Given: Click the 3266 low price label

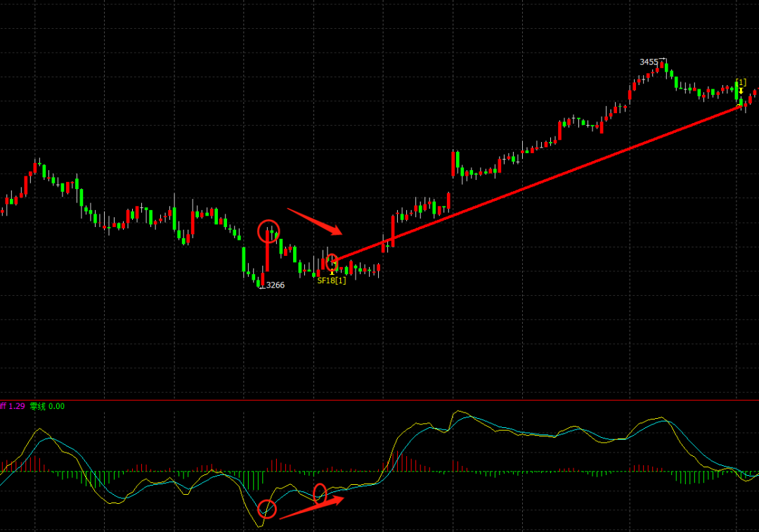Looking at the screenshot, I should 275,285.
